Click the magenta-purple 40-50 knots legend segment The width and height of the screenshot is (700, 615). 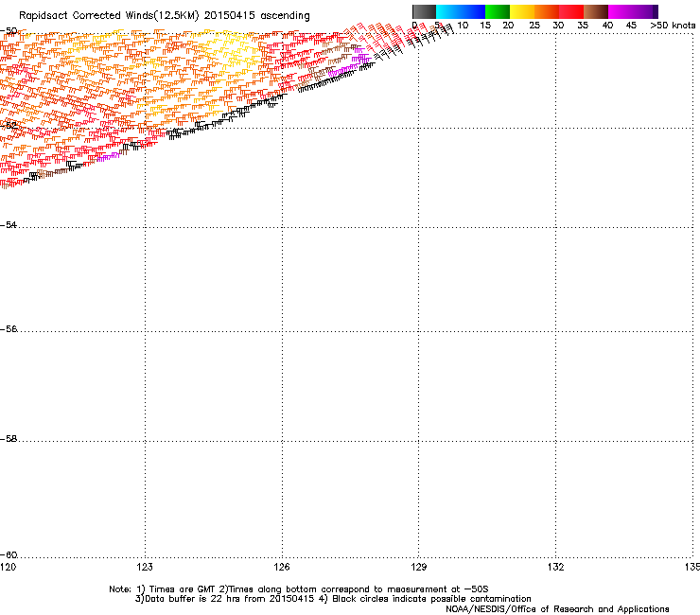633,11
